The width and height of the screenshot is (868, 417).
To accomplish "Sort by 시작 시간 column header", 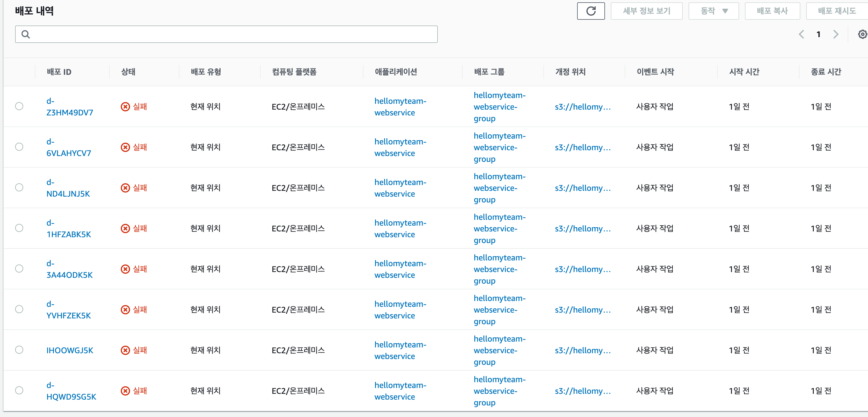I will [x=744, y=72].
